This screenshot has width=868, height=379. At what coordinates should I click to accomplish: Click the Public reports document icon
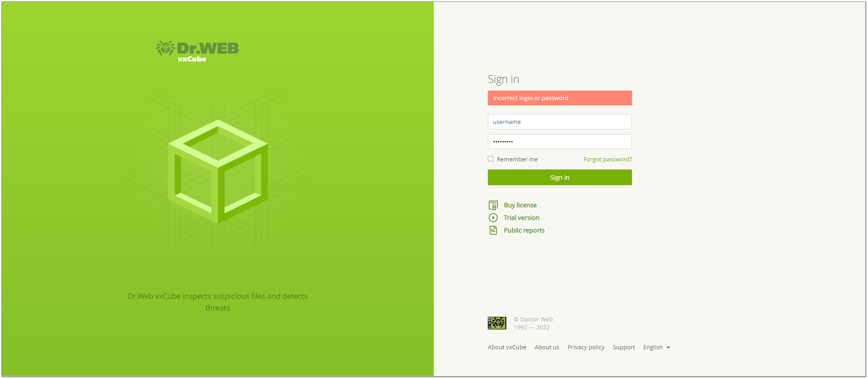(493, 230)
